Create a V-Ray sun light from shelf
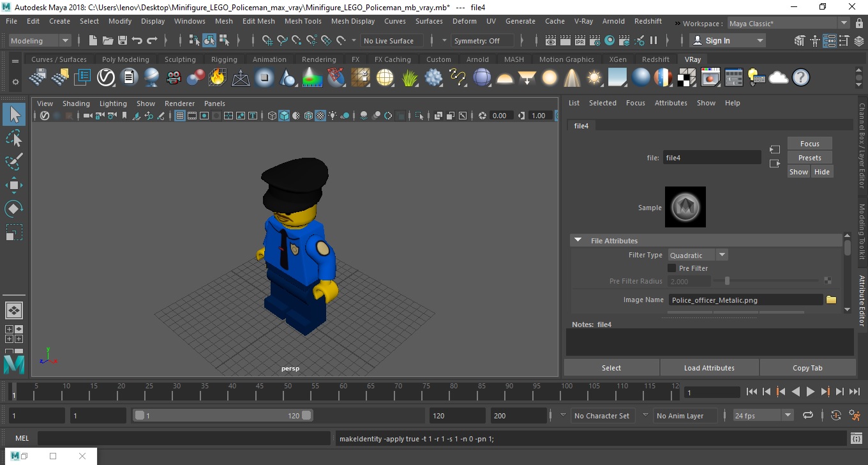 click(594, 78)
